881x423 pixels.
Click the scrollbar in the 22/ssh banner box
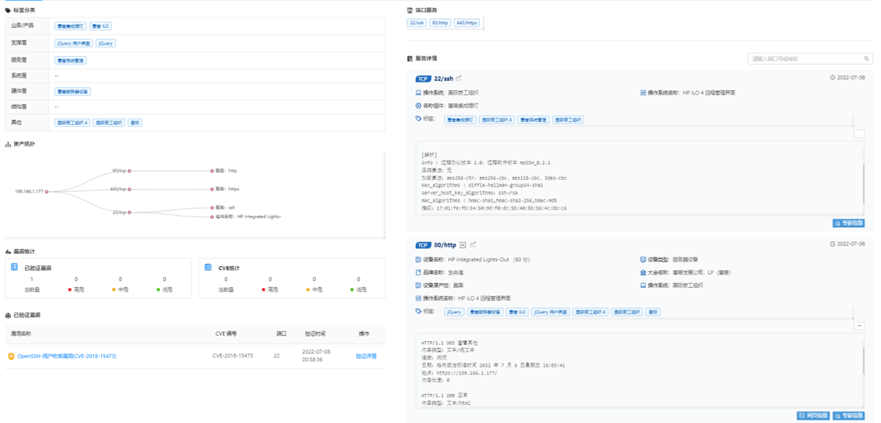click(863, 180)
